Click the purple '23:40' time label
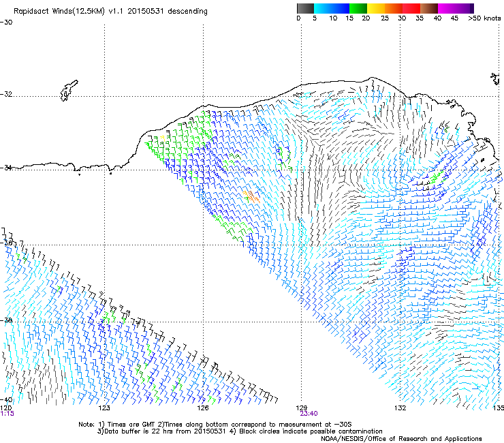This screenshot has width=504, height=443. point(309,414)
